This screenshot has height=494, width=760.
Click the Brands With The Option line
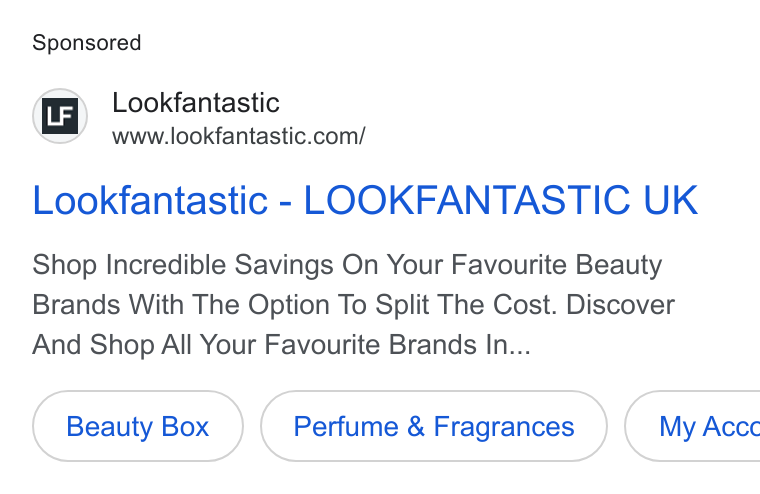point(353,305)
